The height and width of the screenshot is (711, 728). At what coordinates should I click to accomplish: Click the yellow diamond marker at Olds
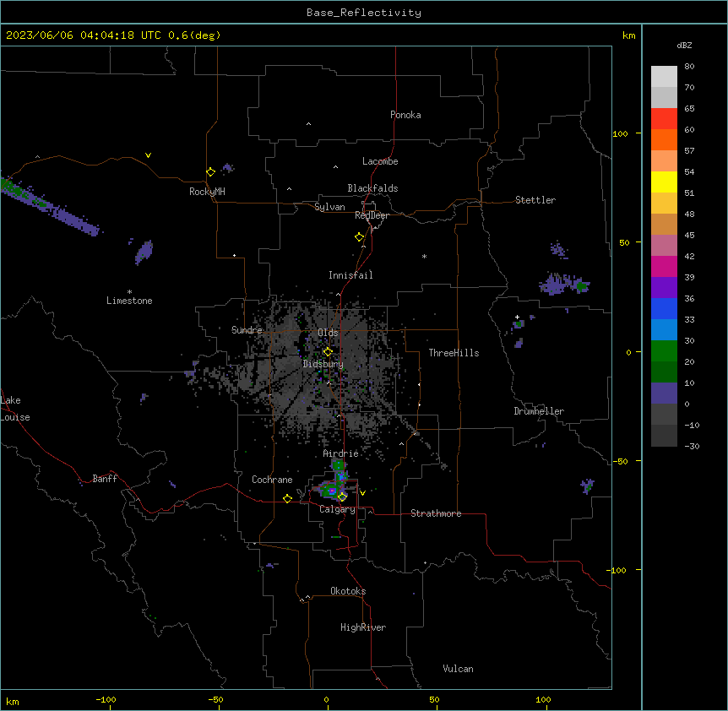[328, 352]
